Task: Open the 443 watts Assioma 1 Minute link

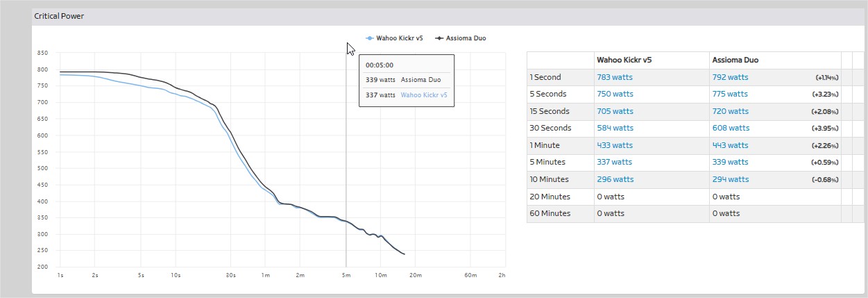Action: tap(730, 145)
